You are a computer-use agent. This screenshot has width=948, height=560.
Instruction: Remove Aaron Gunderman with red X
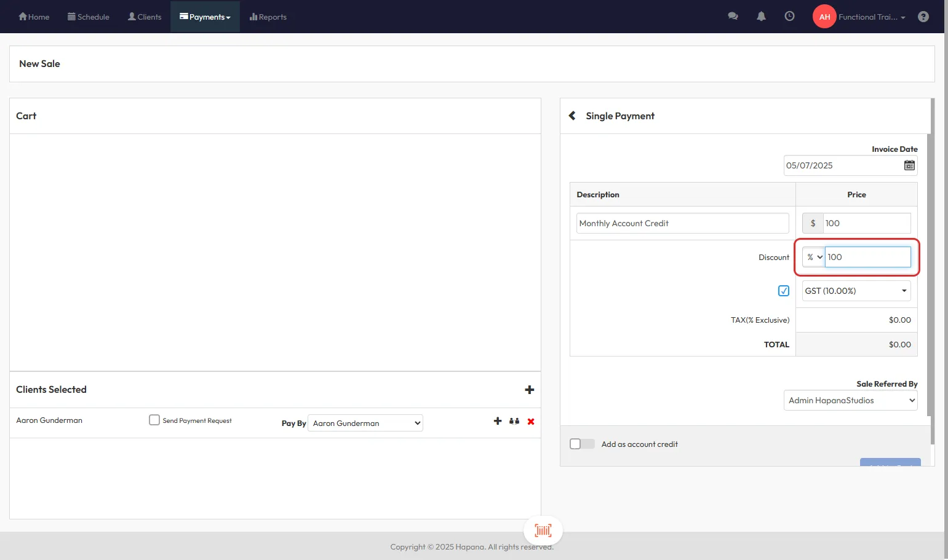point(530,421)
